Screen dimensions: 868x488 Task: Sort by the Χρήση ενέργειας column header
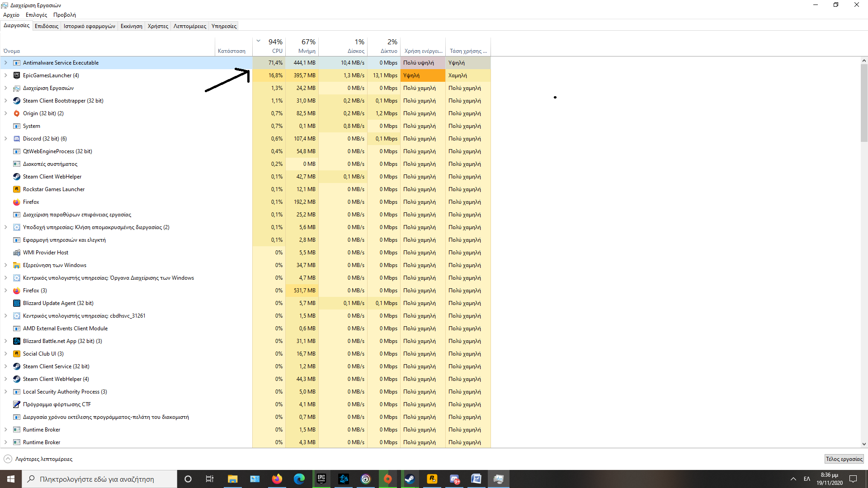(x=423, y=47)
